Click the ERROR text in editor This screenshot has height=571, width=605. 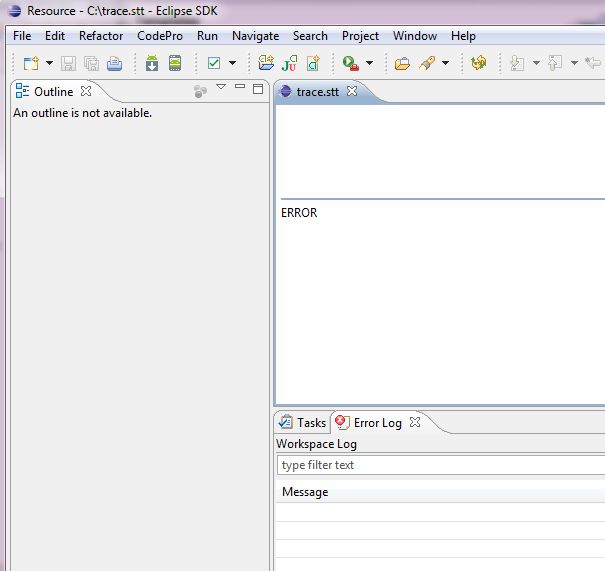pos(299,213)
